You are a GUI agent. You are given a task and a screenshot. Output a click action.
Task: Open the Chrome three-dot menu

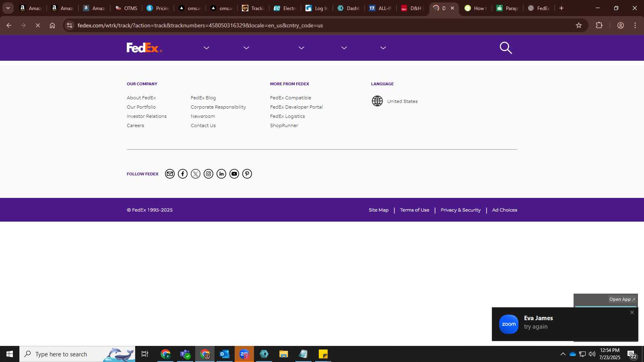635,25
